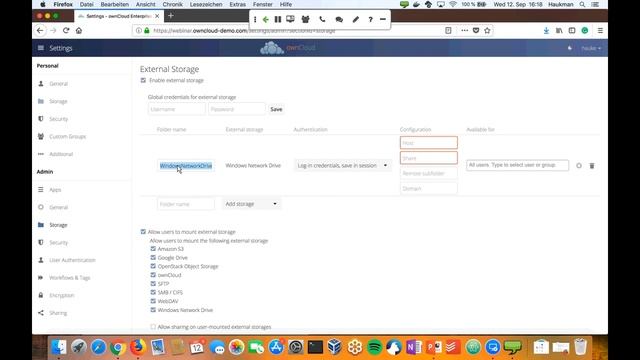Click the WindowsNetworkDrive folder name field
640x360 pixels.
(x=186, y=166)
